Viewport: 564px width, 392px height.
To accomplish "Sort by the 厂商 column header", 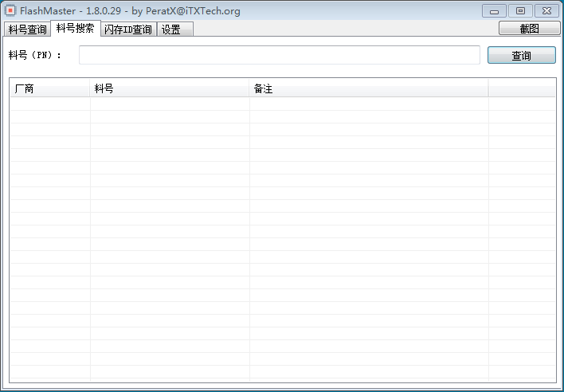I will 49,89.
